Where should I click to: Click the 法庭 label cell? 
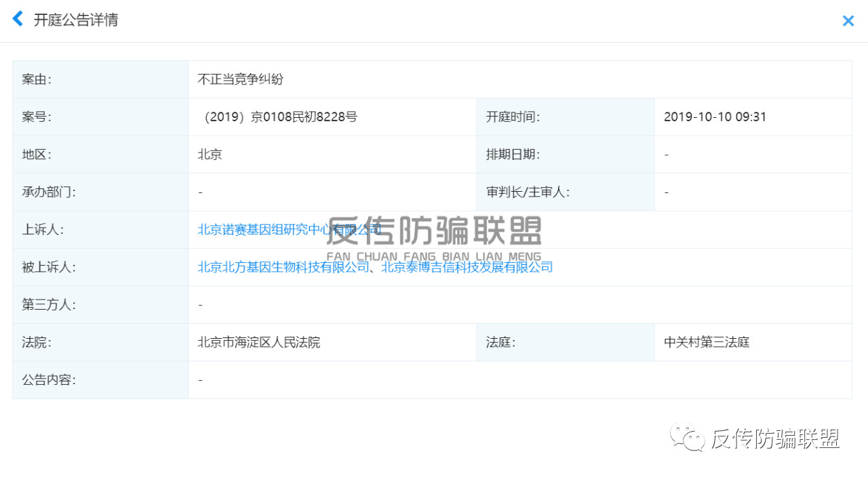pyautogui.click(x=566, y=342)
